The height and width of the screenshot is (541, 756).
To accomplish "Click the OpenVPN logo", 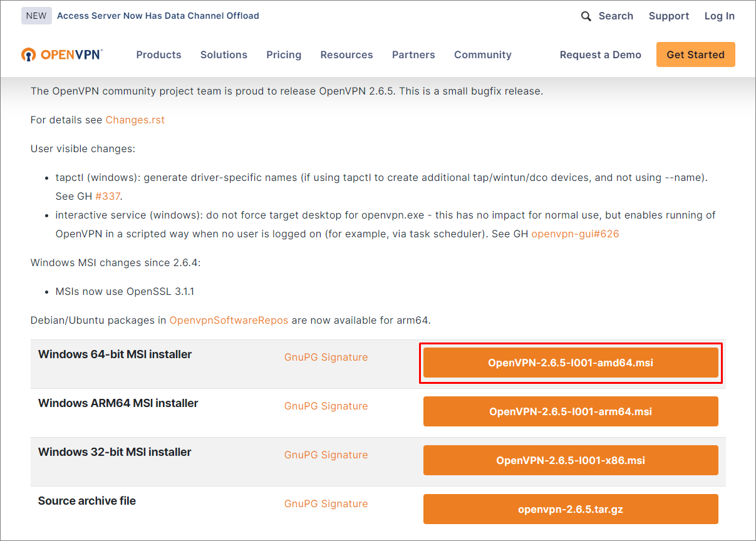I will coord(61,54).
